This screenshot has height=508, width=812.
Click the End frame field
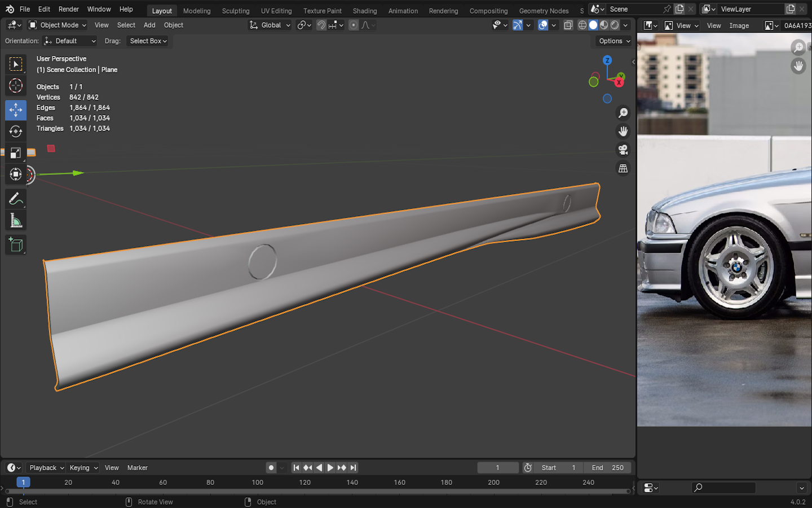[x=607, y=467]
